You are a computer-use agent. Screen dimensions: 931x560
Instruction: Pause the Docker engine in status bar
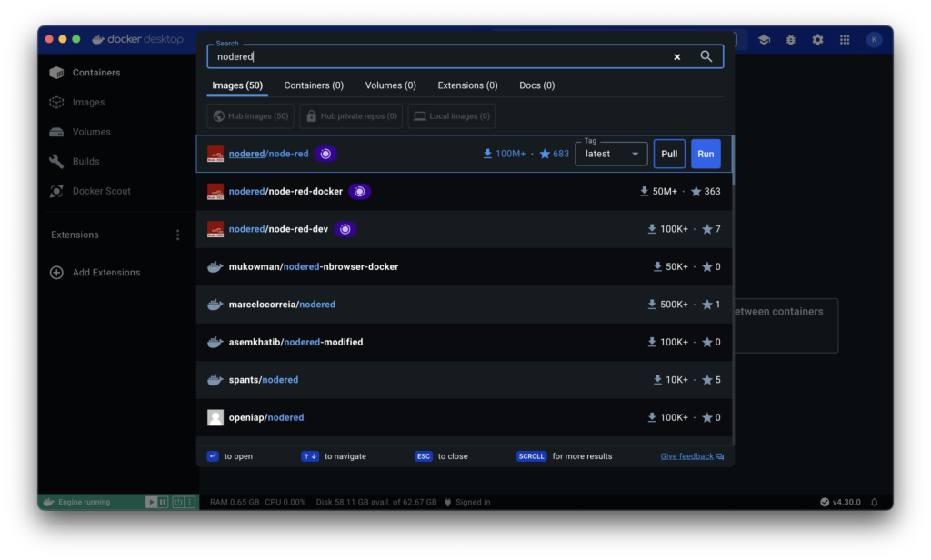click(x=164, y=502)
